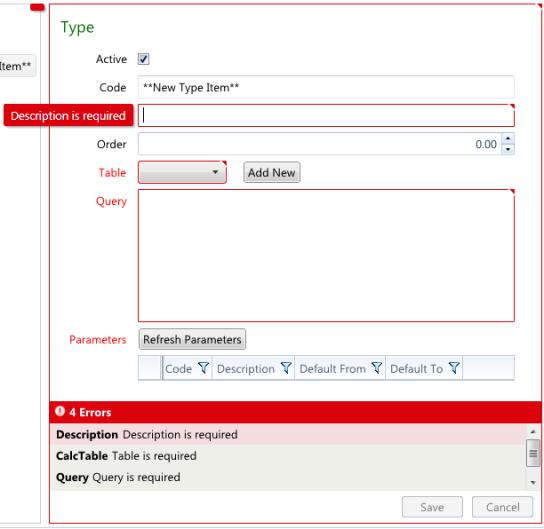
Task: Open the Table dropdown
Action: coord(182,172)
